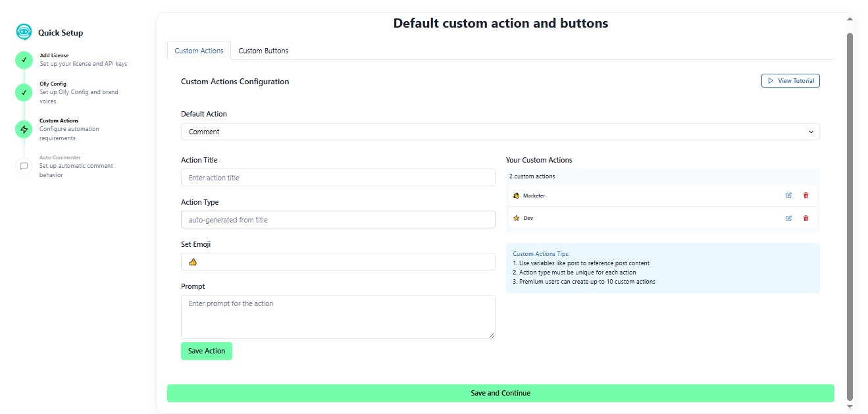Select the Custom Actions tab

[x=199, y=51]
